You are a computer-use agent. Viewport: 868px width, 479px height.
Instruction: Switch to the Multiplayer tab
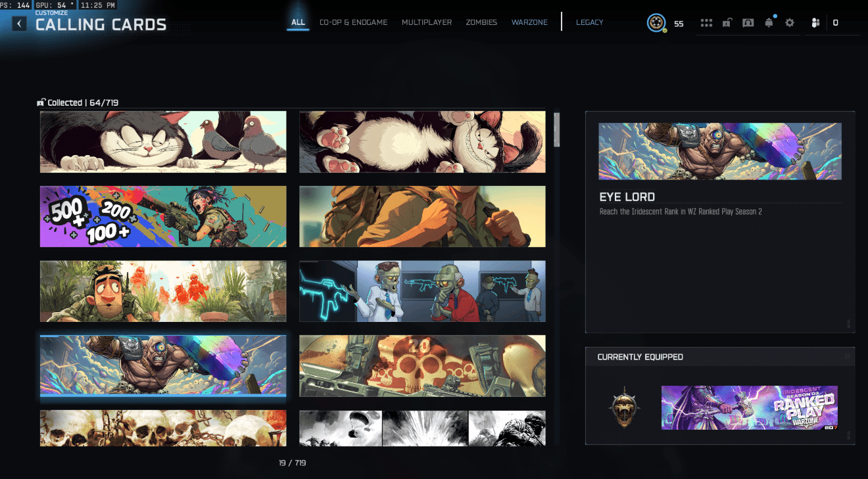[x=427, y=22]
